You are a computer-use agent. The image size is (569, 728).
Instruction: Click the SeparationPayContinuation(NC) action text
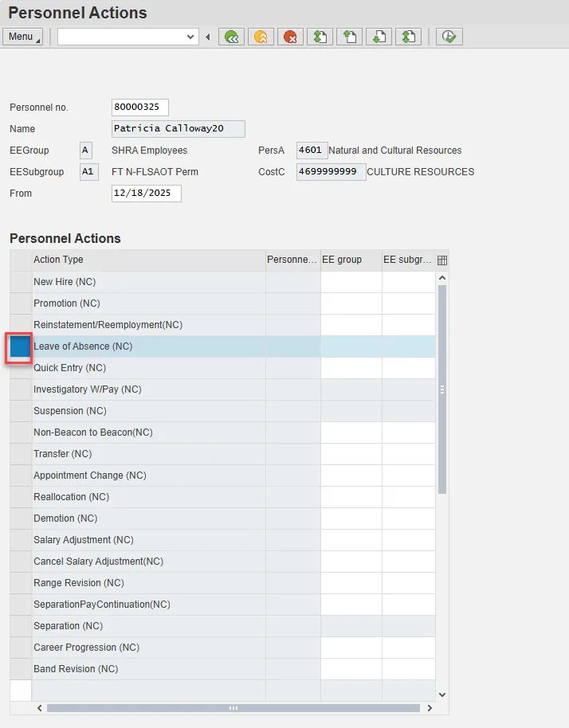pos(102,605)
